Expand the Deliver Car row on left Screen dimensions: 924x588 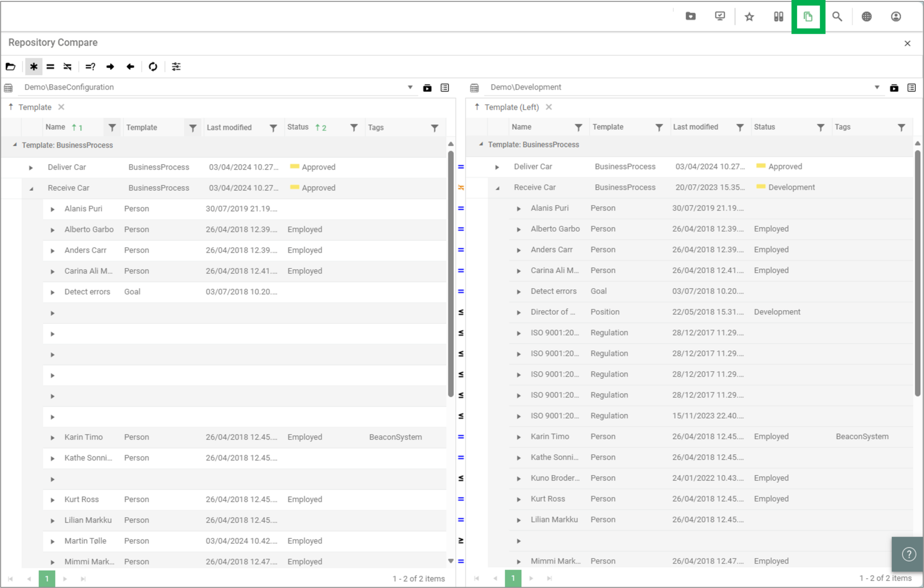(31, 168)
